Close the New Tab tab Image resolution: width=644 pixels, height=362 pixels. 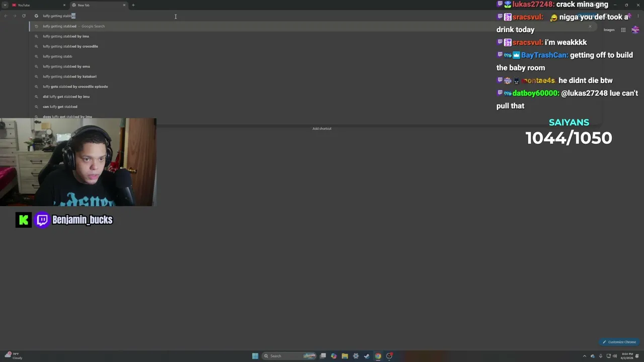tap(124, 5)
